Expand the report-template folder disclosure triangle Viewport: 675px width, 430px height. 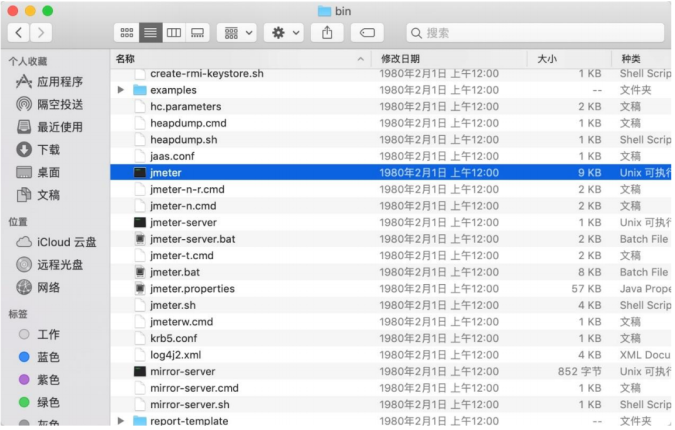point(121,421)
